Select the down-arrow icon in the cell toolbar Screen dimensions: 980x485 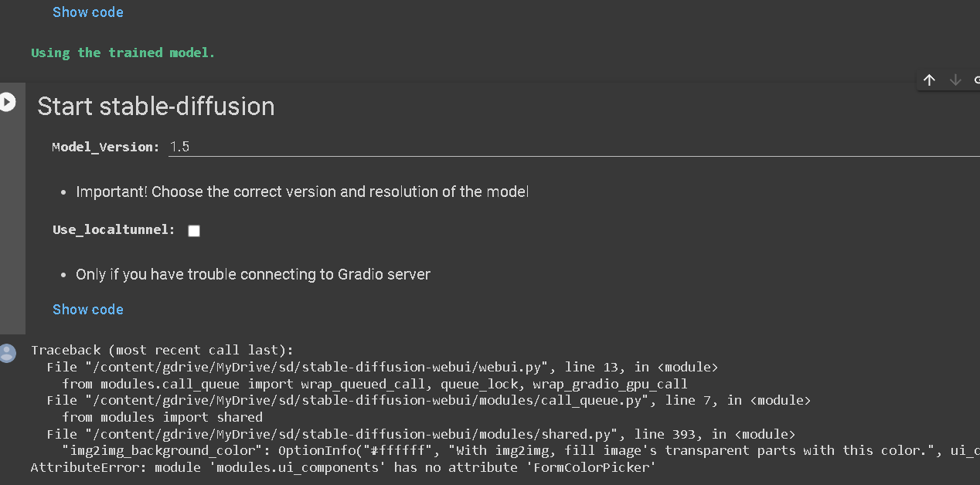(955, 80)
